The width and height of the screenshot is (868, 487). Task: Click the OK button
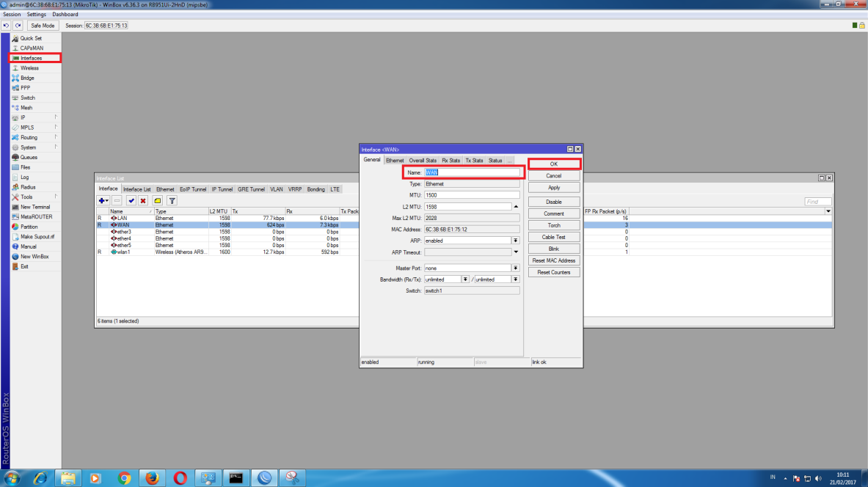554,164
